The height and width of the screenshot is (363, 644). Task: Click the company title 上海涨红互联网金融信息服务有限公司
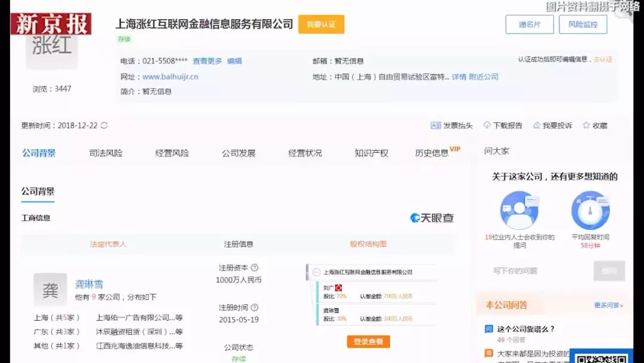pos(204,24)
